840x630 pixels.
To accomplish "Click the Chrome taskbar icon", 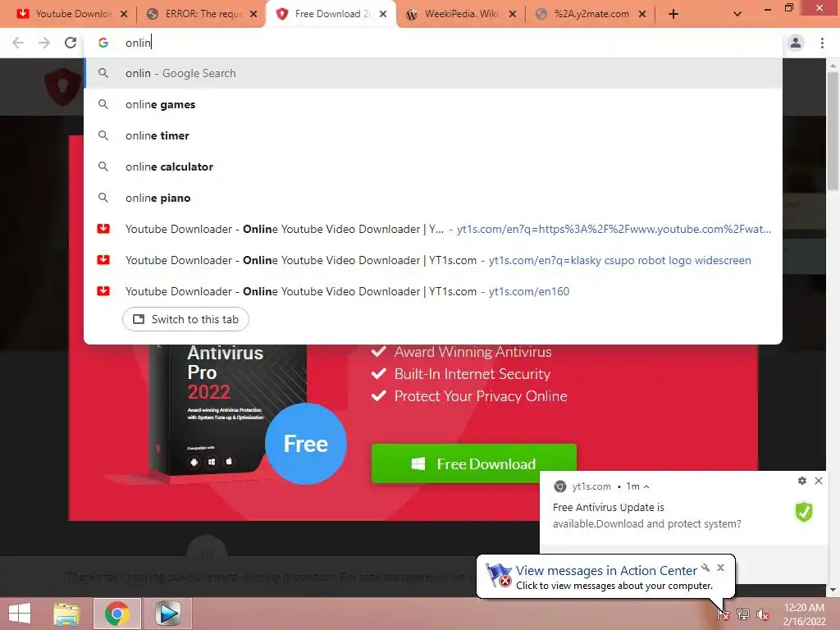I will (x=116, y=614).
